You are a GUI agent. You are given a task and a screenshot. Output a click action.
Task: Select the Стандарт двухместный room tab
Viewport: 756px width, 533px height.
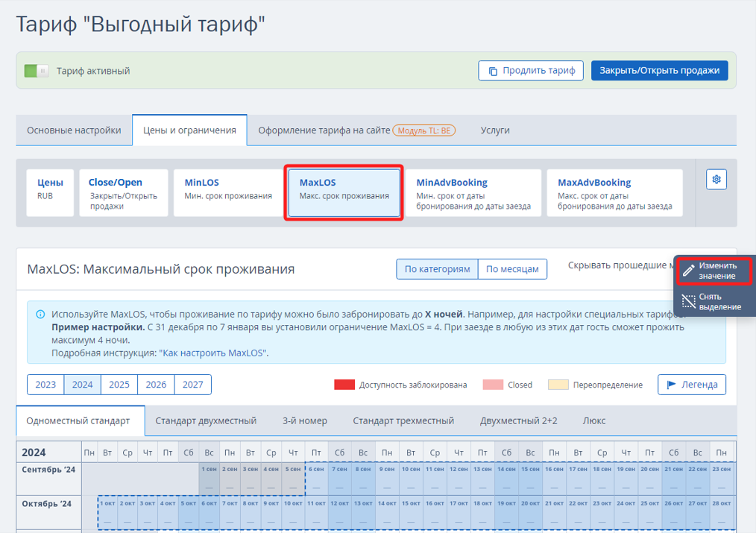point(206,421)
